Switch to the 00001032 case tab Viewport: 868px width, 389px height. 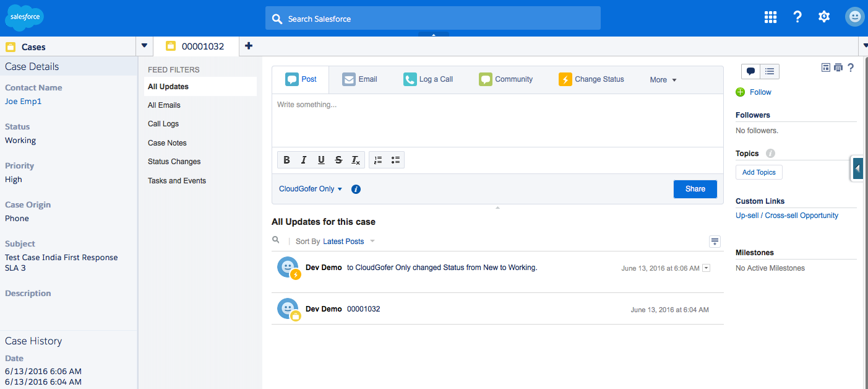pyautogui.click(x=196, y=46)
